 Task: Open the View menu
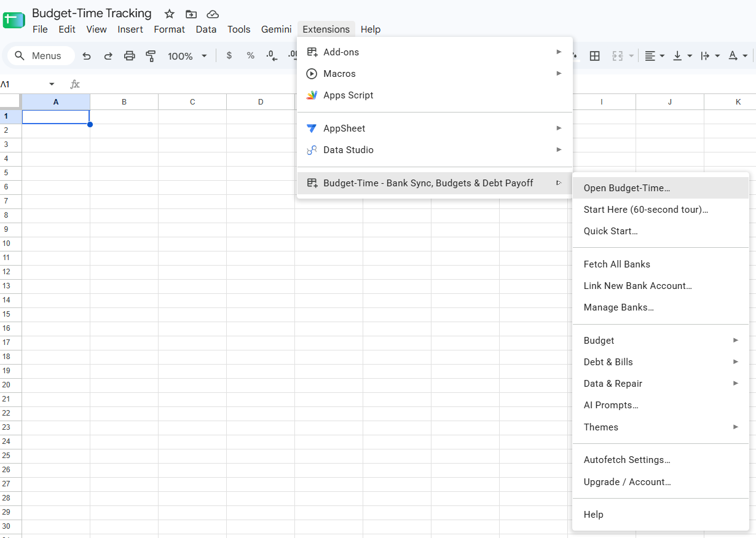tap(96, 30)
